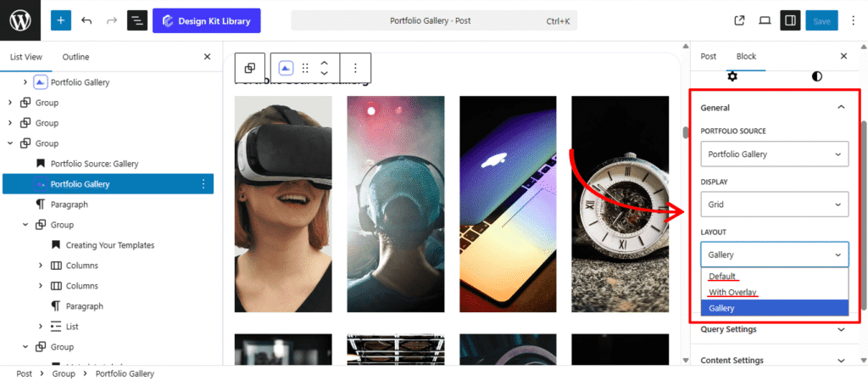The image size is (868, 381).
Task: Toggle the settings sidebar panel icon
Action: tap(790, 20)
